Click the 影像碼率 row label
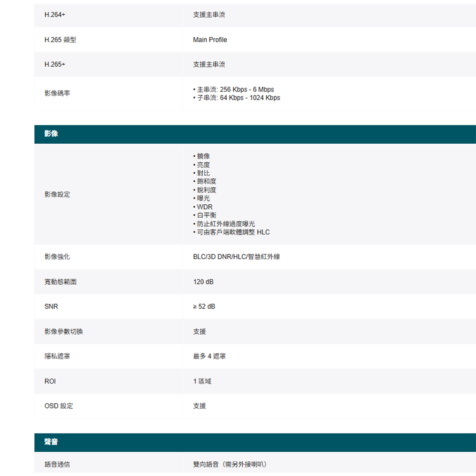 [57, 94]
